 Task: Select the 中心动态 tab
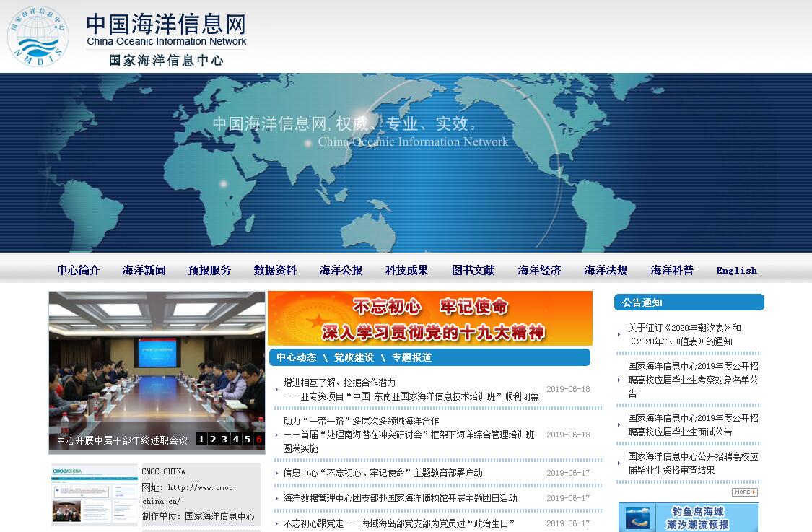[x=296, y=357]
